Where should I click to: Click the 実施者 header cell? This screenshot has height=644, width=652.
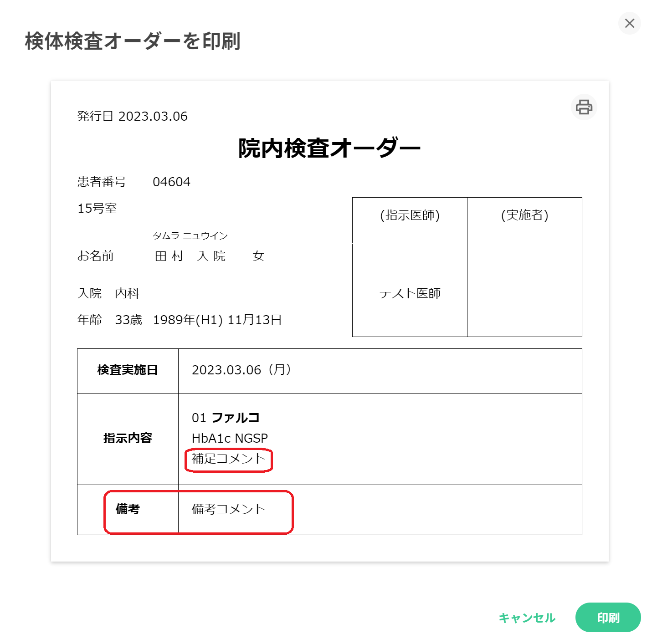click(524, 215)
